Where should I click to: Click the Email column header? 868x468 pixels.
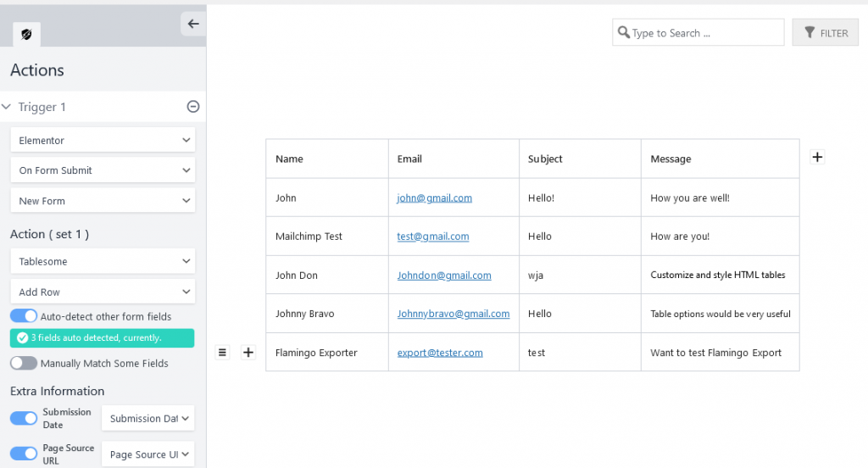[410, 159]
